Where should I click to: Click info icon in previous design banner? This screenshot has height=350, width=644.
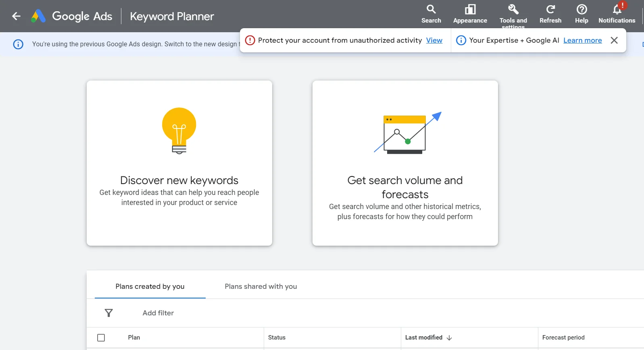tap(18, 44)
